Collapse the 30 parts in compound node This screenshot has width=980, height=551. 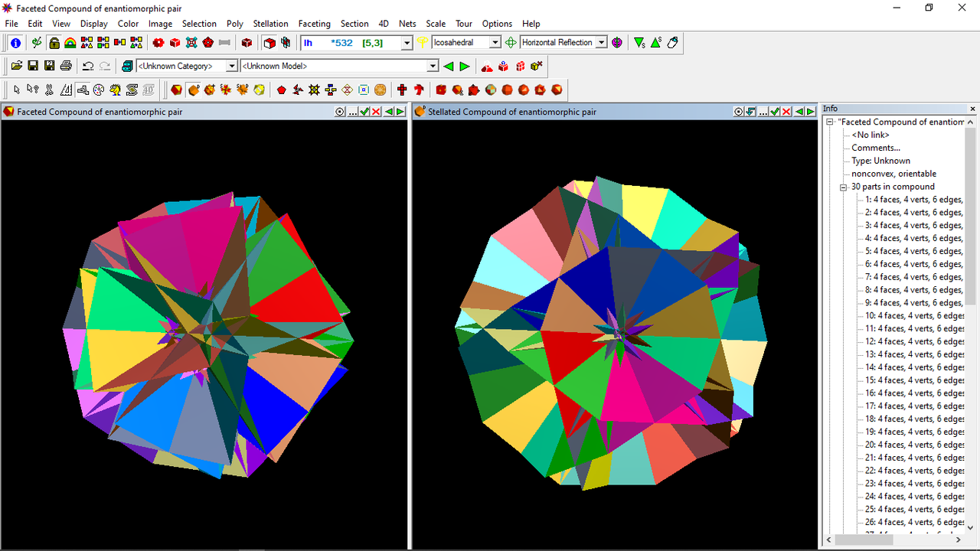(x=843, y=187)
